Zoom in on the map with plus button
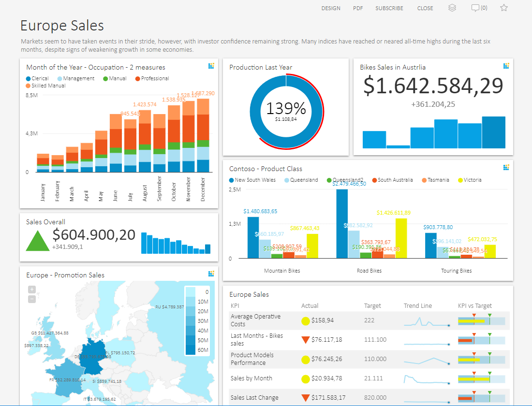This screenshot has height=406, width=532. point(32,290)
